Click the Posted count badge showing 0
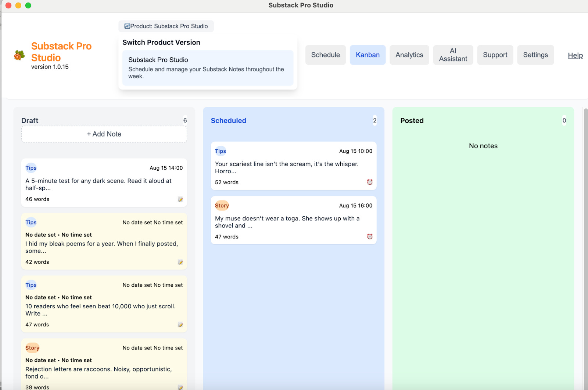The width and height of the screenshot is (588, 390). pos(564,121)
